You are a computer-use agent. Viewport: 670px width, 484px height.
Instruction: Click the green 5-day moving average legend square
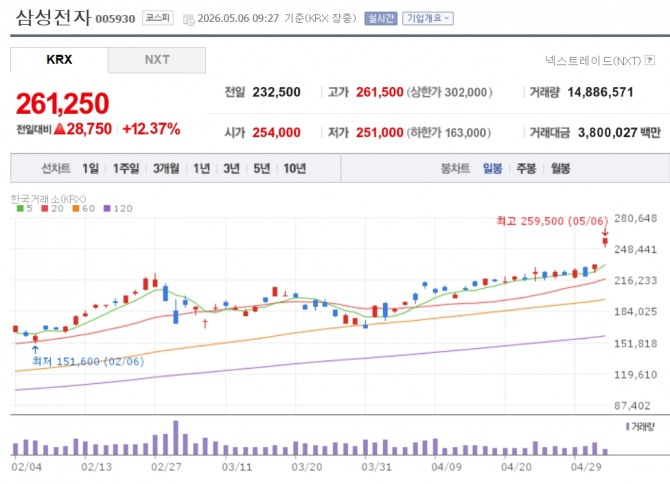click(x=20, y=208)
